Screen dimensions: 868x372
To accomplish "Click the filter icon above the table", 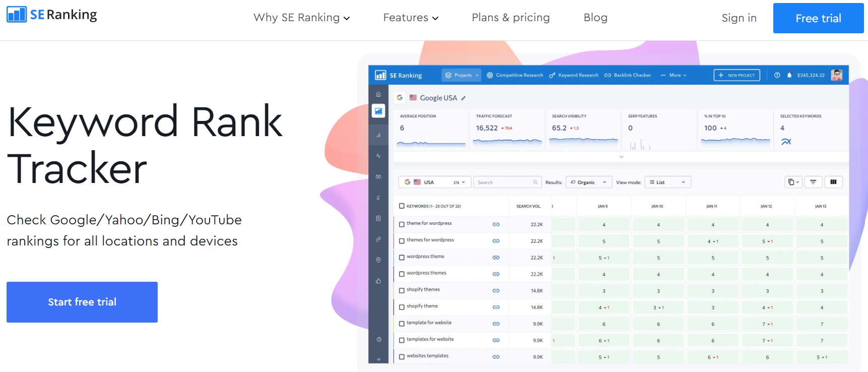I will coord(813,182).
